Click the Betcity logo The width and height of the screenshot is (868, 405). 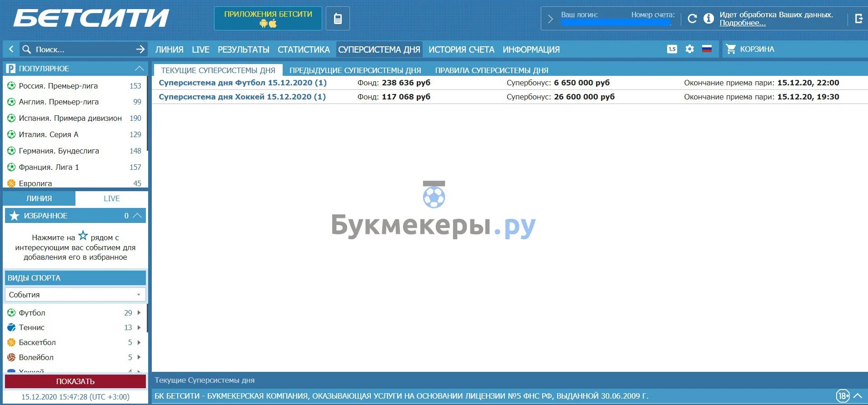coord(91,19)
